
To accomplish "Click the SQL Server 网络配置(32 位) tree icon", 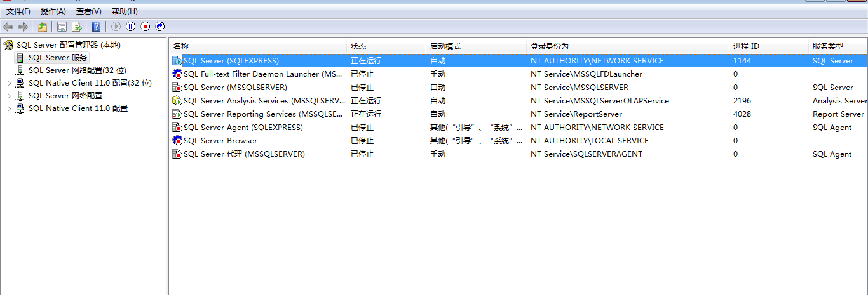I will pos(20,70).
